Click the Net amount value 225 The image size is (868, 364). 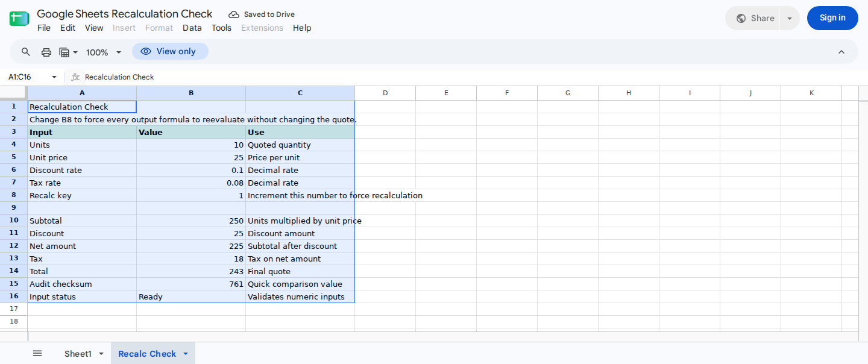pos(191,246)
